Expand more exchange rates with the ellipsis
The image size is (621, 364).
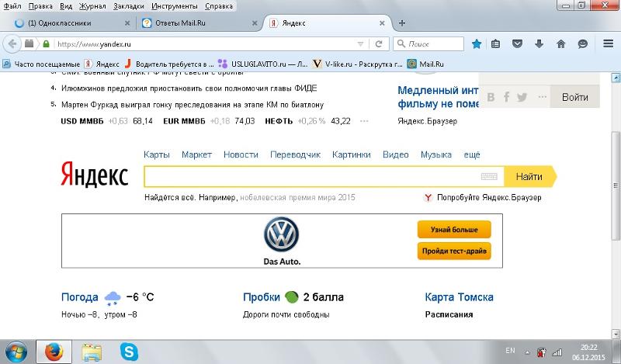coord(364,121)
